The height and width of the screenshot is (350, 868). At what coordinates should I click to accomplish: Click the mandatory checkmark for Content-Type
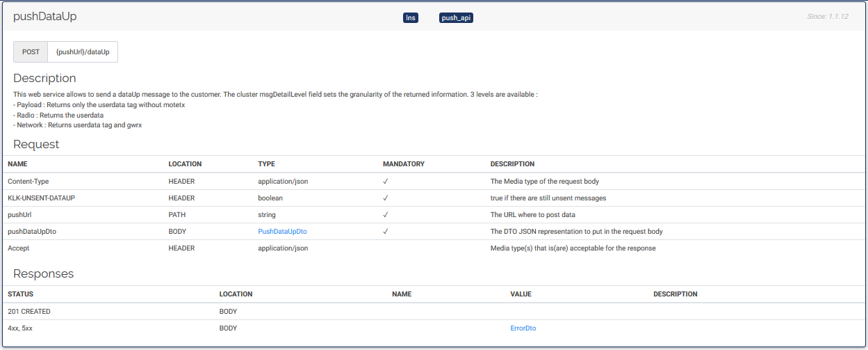click(x=385, y=182)
